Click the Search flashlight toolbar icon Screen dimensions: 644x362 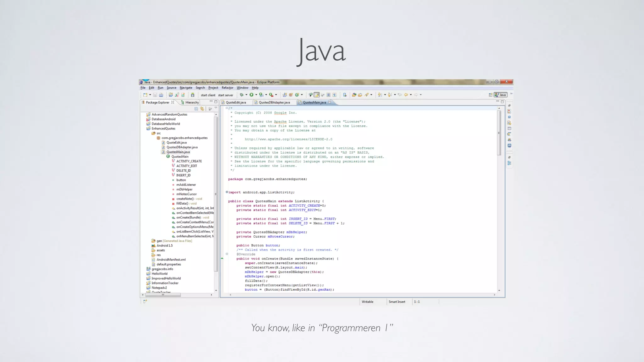pyautogui.click(x=367, y=95)
